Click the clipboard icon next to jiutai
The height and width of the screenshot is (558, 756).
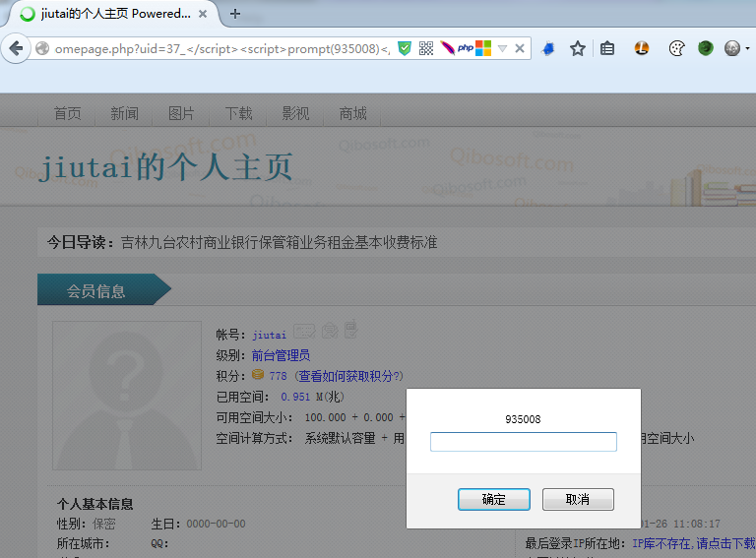pyautogui.click(x=350, y=329)
